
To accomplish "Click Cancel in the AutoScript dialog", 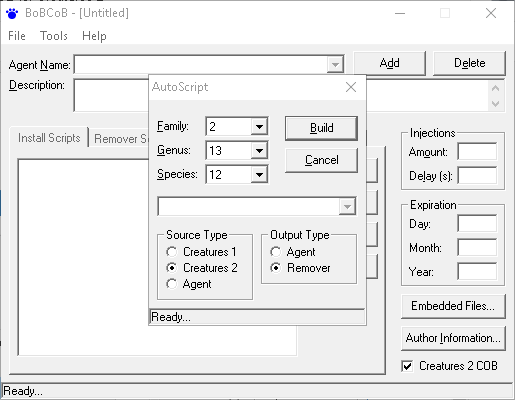I will (x=321, y=160).
